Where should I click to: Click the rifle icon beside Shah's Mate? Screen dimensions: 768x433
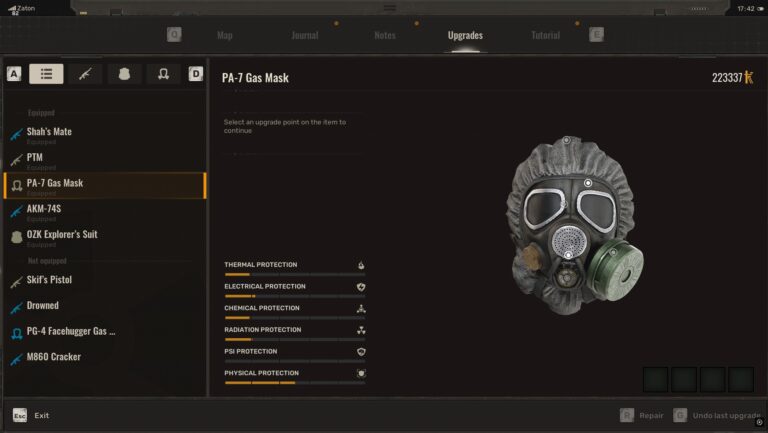[16, 134]
